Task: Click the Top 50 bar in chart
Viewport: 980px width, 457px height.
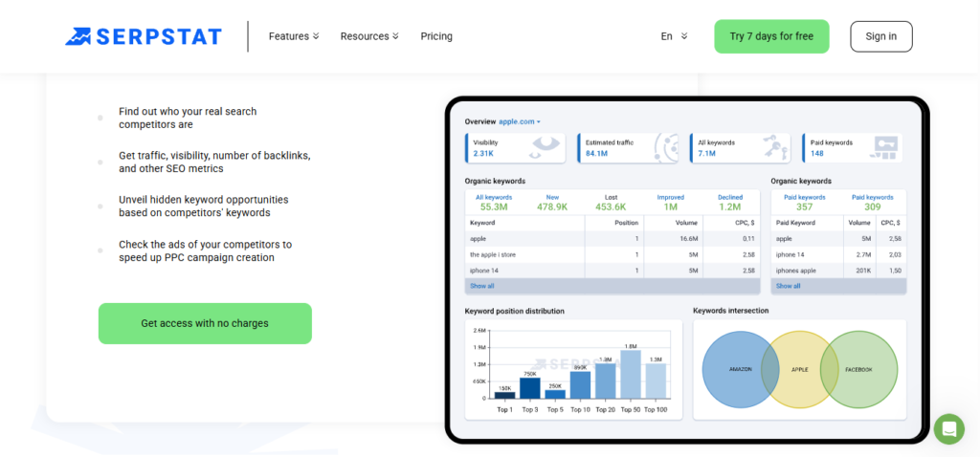Action: 631,374
